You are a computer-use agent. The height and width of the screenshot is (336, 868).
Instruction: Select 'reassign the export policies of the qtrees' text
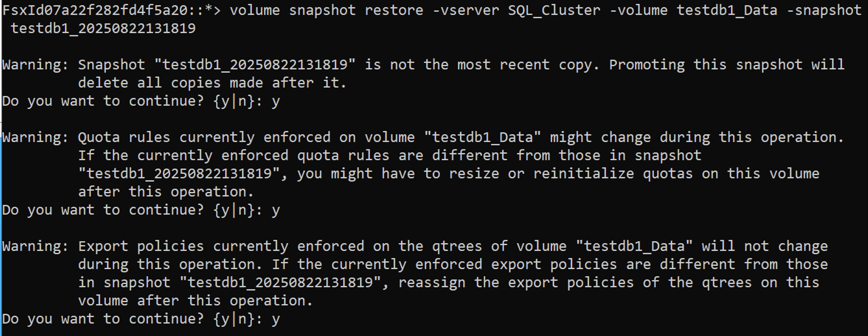(x=575, y=283)
